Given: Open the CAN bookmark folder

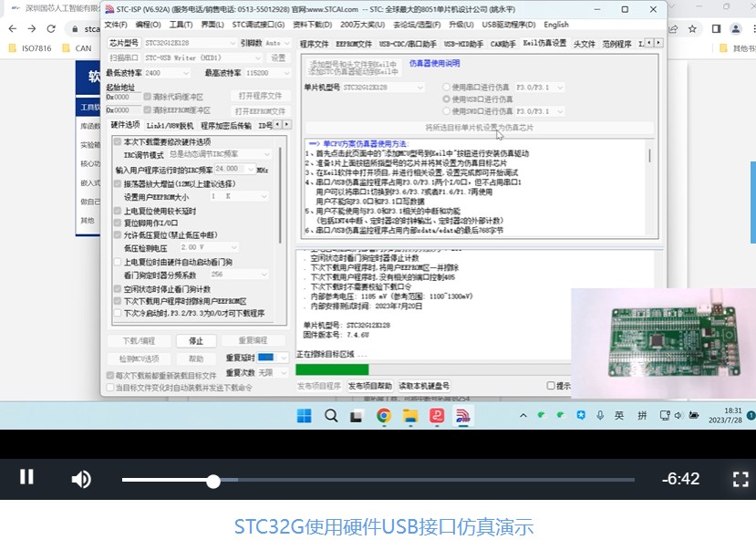Looking at the screenshot, I should point(77,48).
